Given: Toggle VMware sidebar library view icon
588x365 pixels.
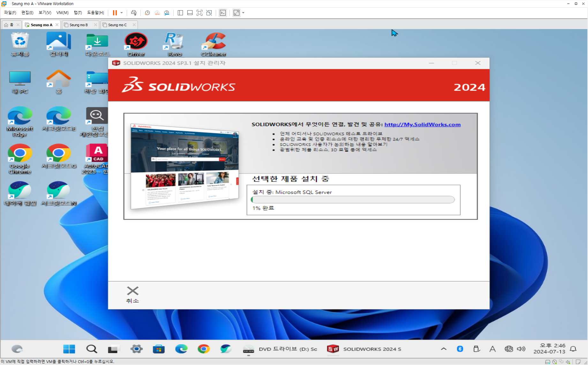Looking at the screenshot, I should [x=180, y=13].
